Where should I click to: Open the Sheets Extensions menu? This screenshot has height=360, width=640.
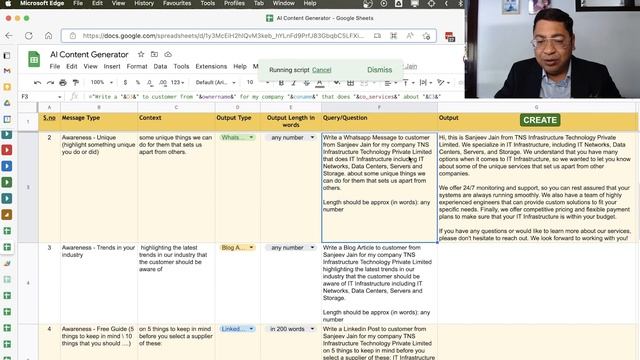tap(211, 67)
